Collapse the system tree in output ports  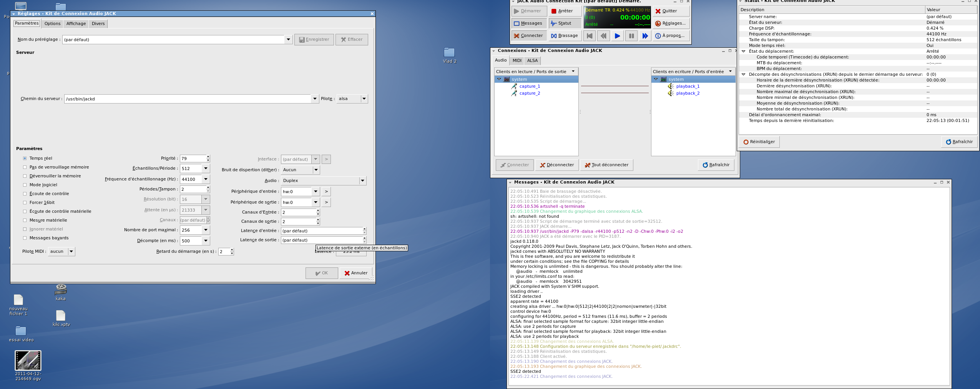[499, 79]
